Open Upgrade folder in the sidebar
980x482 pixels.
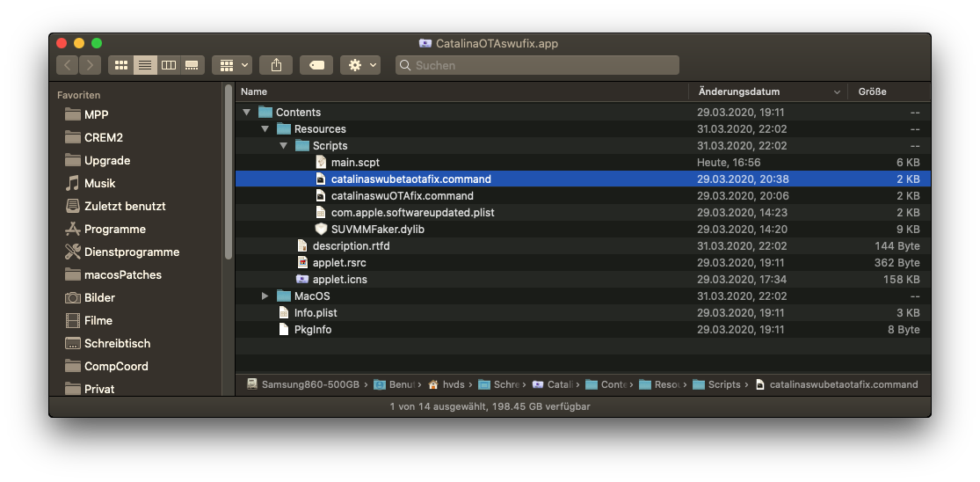coord(107,161)
